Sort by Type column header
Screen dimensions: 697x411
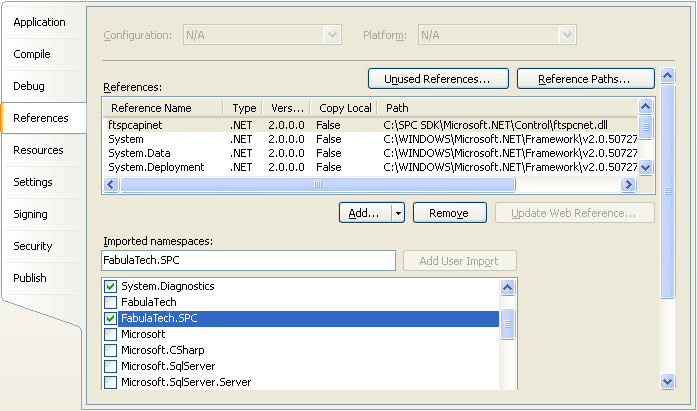click(243, 108)
